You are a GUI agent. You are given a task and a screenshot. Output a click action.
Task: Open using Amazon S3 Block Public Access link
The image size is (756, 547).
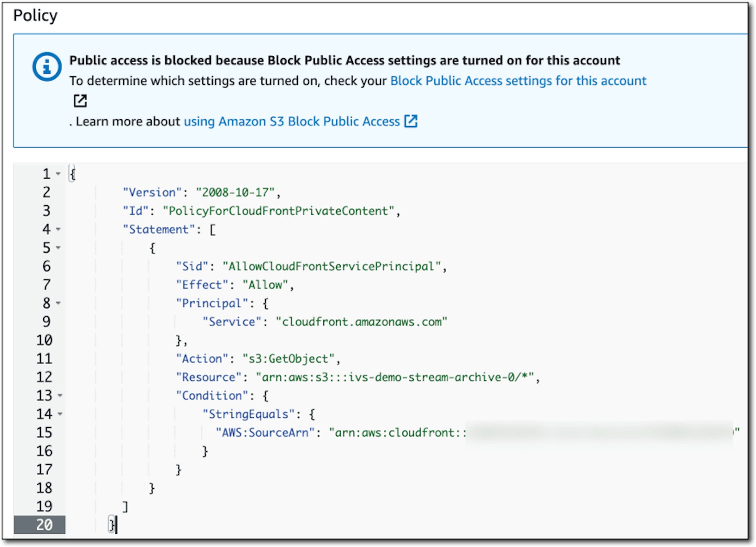292,121
